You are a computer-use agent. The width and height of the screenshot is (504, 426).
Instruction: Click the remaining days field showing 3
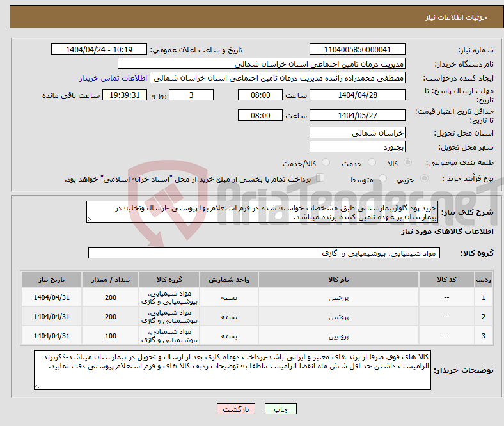click(x=191, y=95)
